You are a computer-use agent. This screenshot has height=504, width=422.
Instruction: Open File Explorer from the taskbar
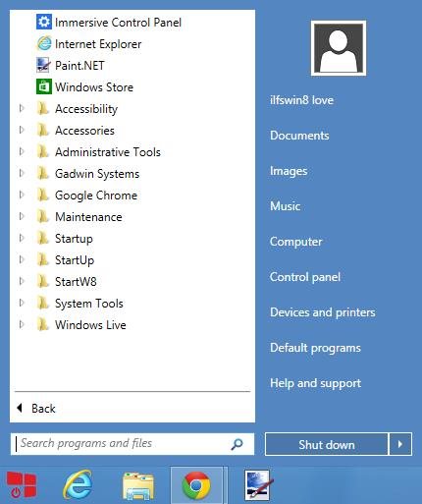pyautogui.click(x=138, y=485)
